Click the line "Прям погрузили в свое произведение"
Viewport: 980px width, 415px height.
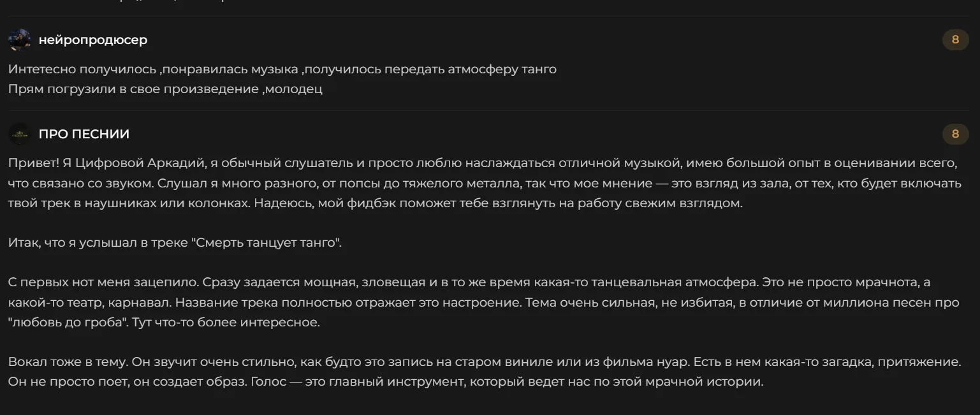coord(166,89)
